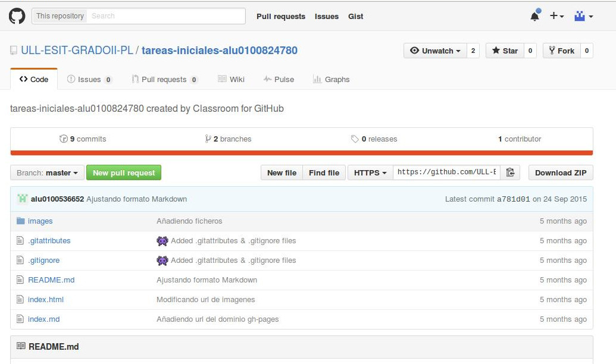This screenshot has height=364, width=616.
Task: Star this repository
Action: (x=505, y=51)
